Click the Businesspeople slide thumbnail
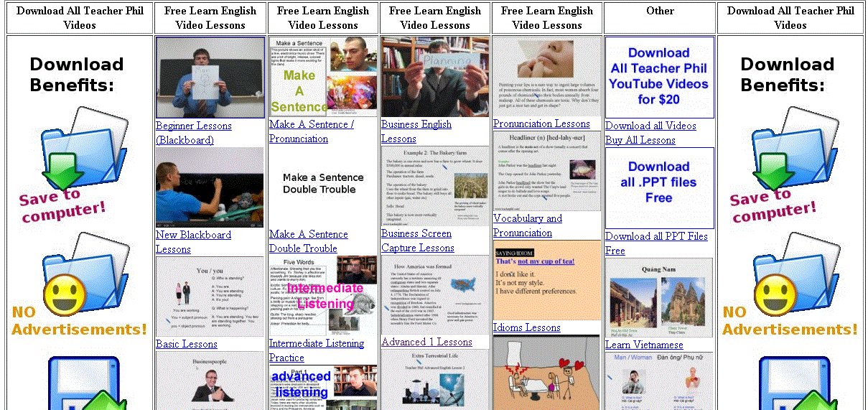 click(x=210, y=381)
